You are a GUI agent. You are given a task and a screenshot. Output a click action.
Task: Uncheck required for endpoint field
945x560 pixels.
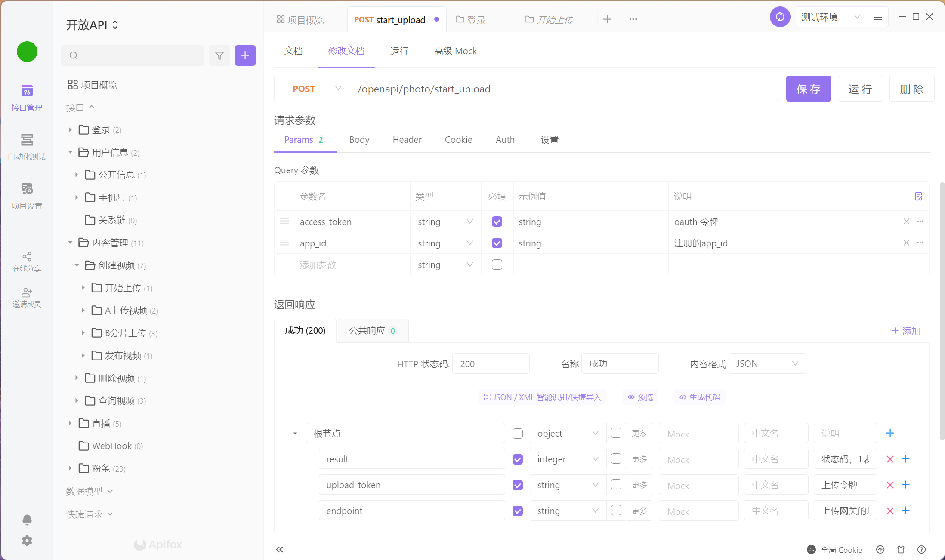pos(518,511)
